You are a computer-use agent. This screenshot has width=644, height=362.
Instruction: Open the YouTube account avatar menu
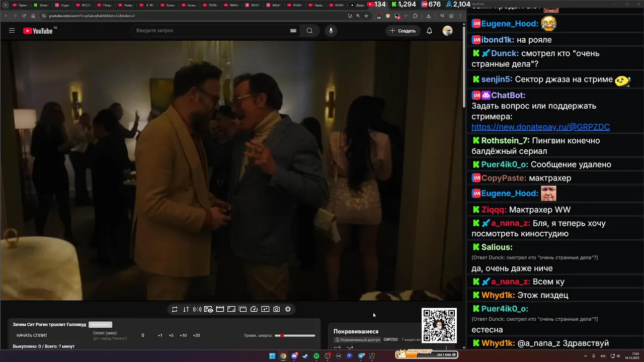pyautogui.click(x=447, y=31)
